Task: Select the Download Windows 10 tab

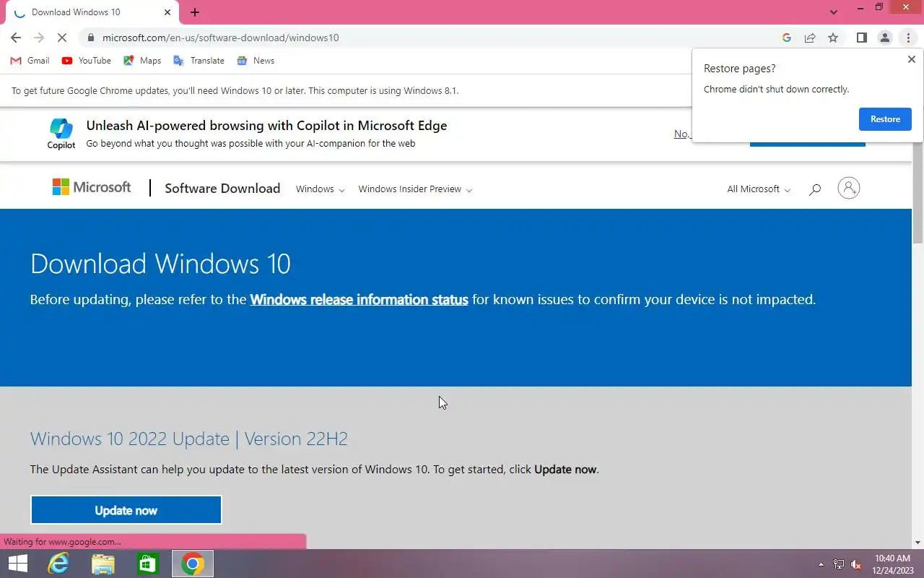Action: tap(90, 12)
